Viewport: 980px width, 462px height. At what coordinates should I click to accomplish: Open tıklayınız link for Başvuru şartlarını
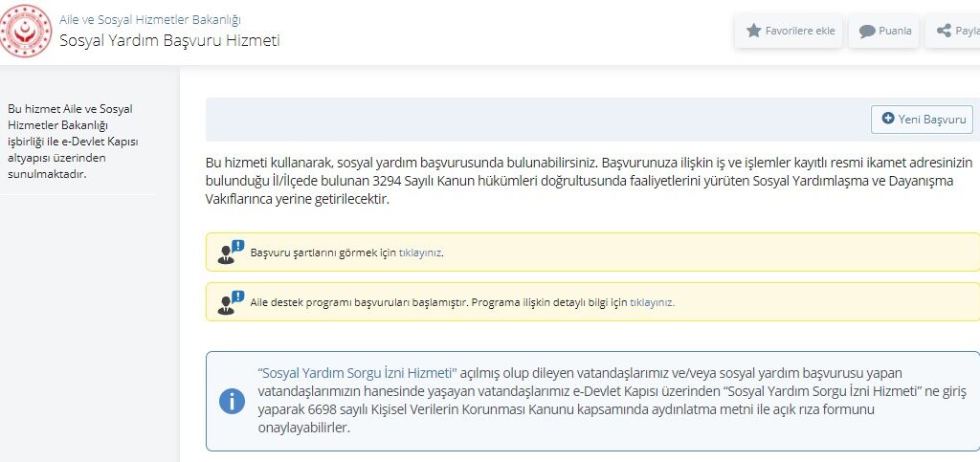[420, 253]
